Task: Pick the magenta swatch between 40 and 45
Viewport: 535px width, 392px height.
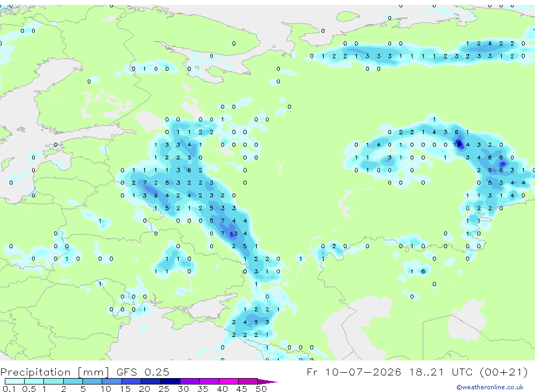Action: point(228,381)
